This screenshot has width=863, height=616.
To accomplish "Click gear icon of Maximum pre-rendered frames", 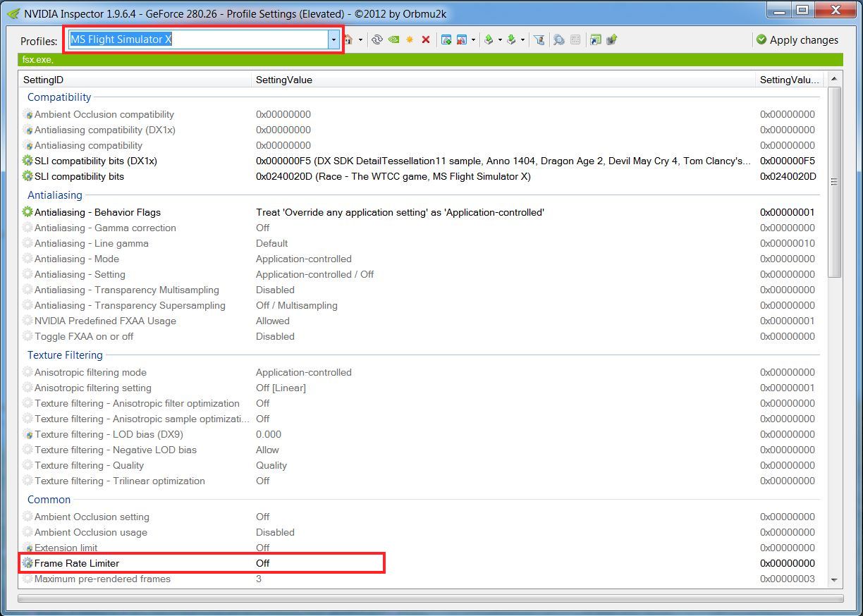I will click(27, 579).
